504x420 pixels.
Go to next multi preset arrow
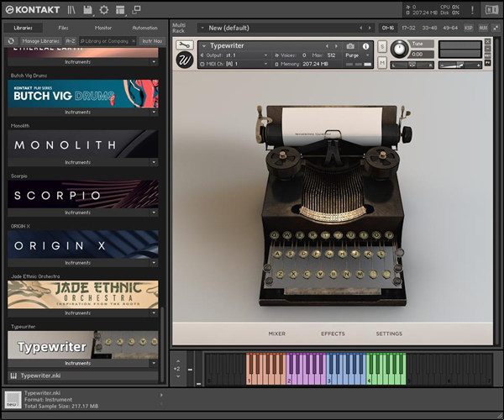pos(370,28)
